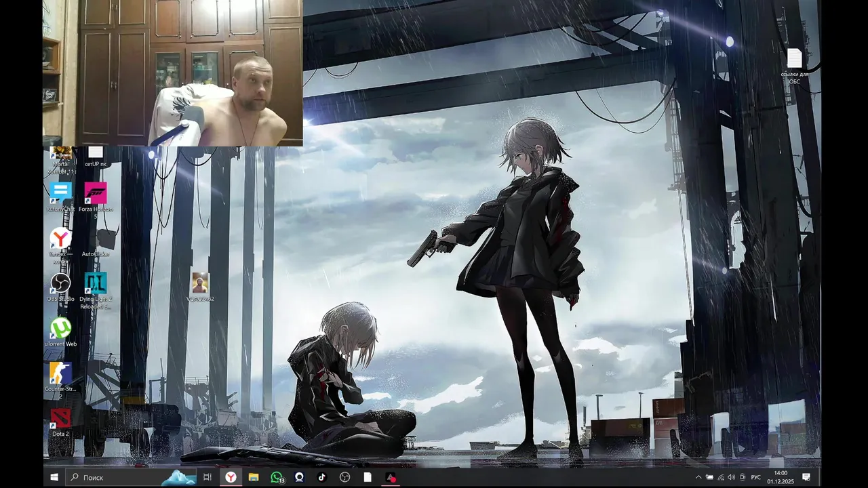Open the volume speaker tray icon

pyautogui.click(x=731, y=477)
